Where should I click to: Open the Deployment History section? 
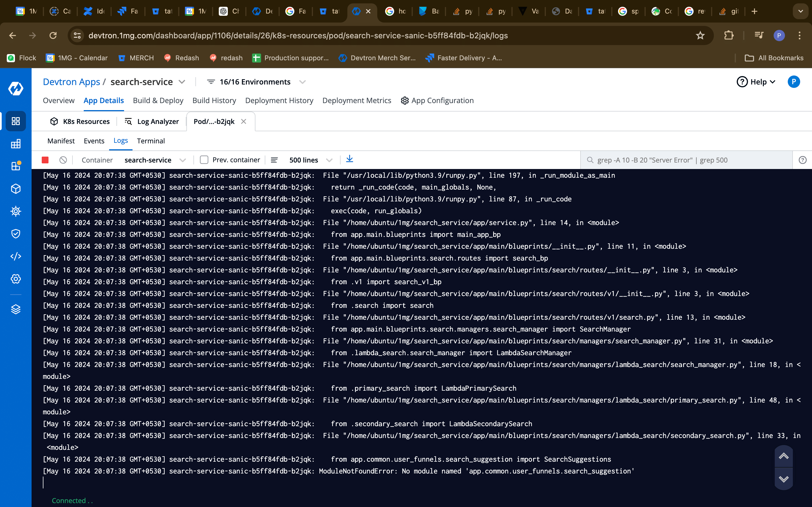click(279, 101)
